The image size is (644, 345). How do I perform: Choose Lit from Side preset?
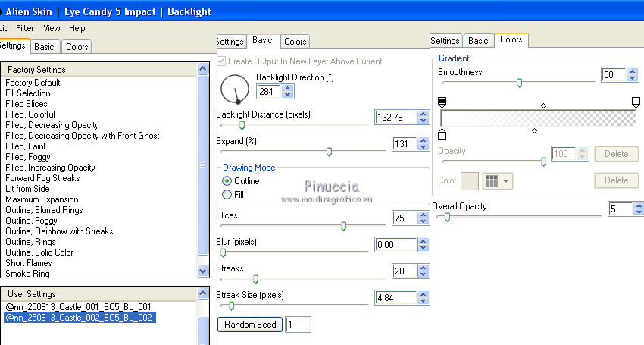[x=27, y=189]
